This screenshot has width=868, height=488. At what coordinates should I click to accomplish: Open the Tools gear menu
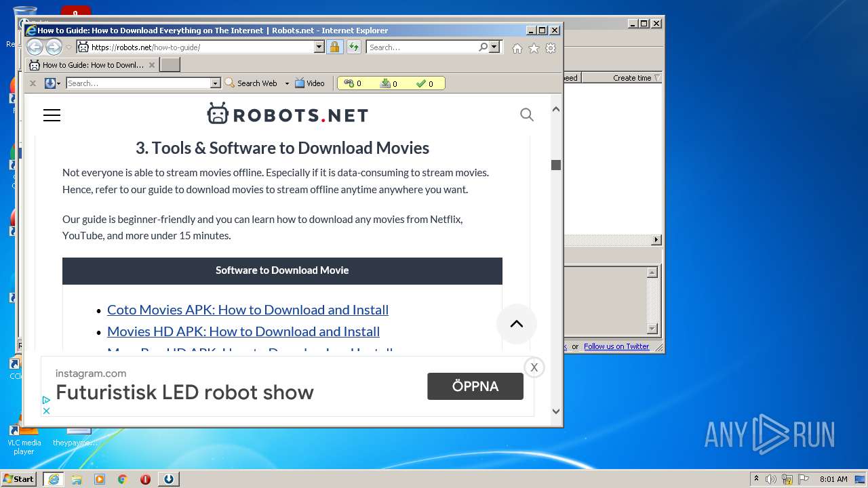pyautogui.click(x=551, y=48)
